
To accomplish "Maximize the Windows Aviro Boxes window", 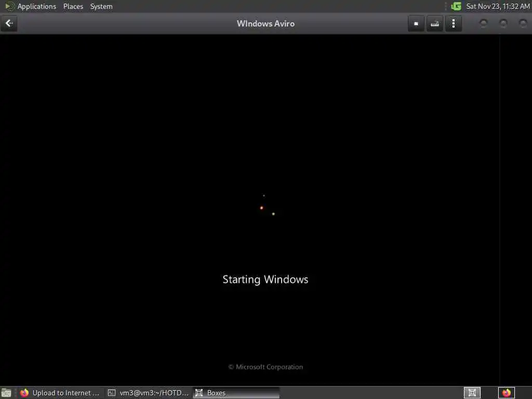I will 503,23.
